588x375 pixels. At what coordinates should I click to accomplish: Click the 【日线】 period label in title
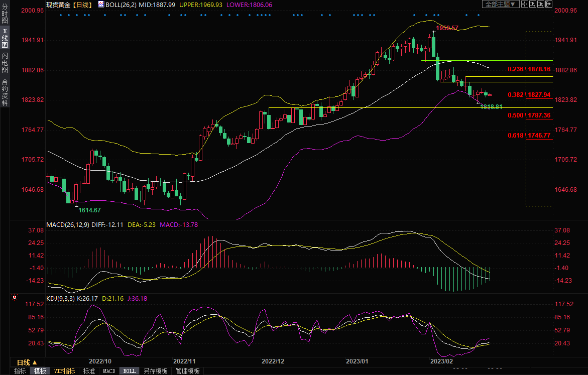[x=81, y=4]
